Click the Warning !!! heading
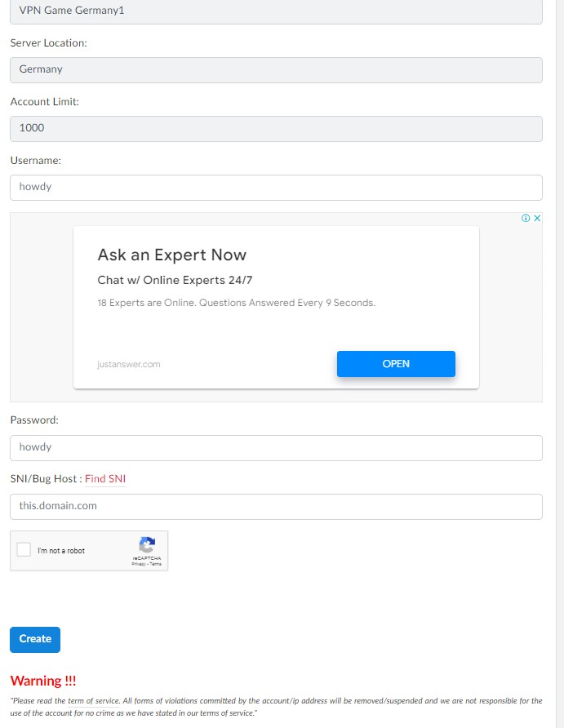This screenshot has height=728, width=564. click(x=43, y=681)
